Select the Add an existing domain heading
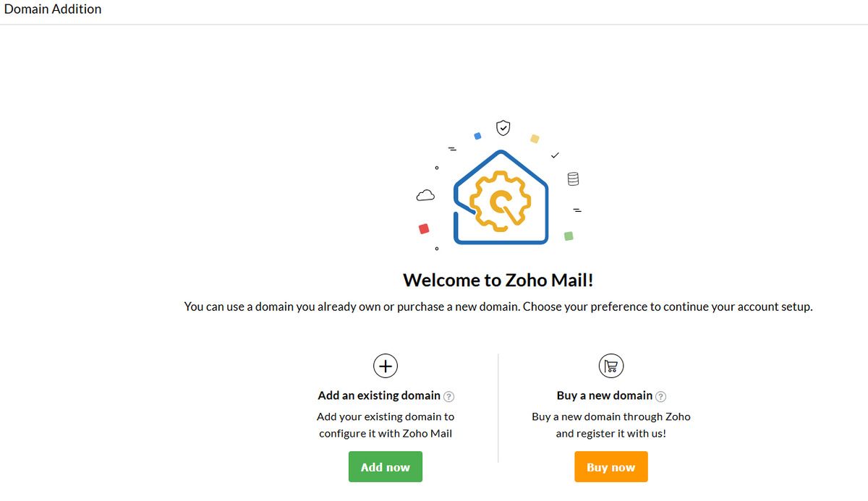 point(380,395)
